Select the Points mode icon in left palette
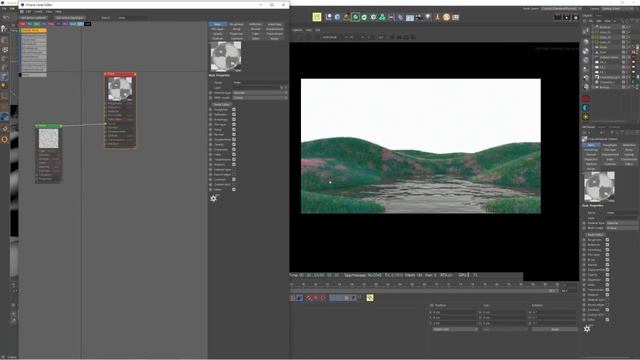This screenshot has width=640, height=360. click(4, 59)
